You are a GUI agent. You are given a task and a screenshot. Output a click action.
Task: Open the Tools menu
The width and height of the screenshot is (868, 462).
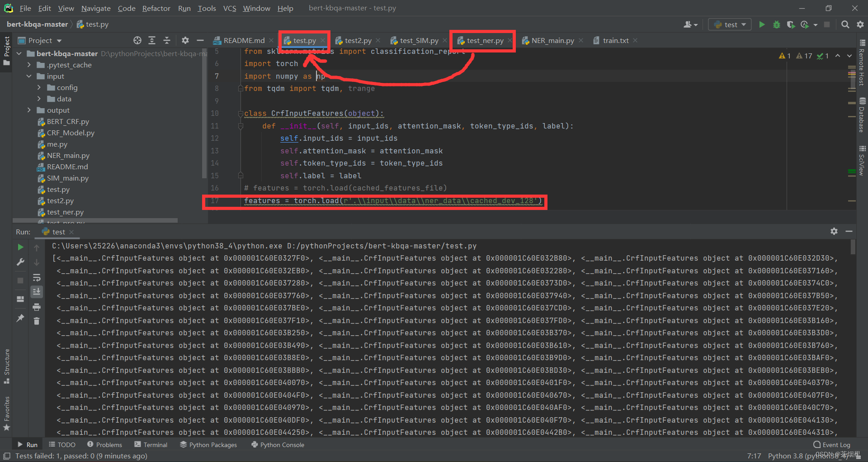point(207,8)
